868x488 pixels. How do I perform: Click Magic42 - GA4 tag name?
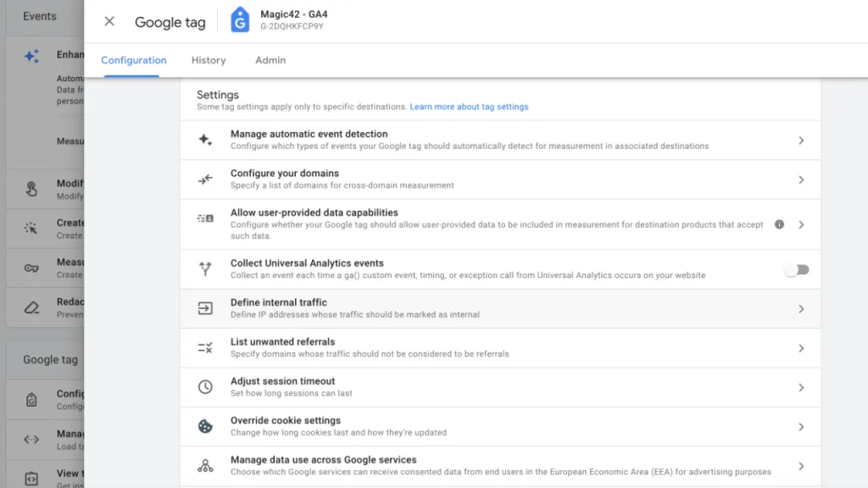[x=294, y=14]
